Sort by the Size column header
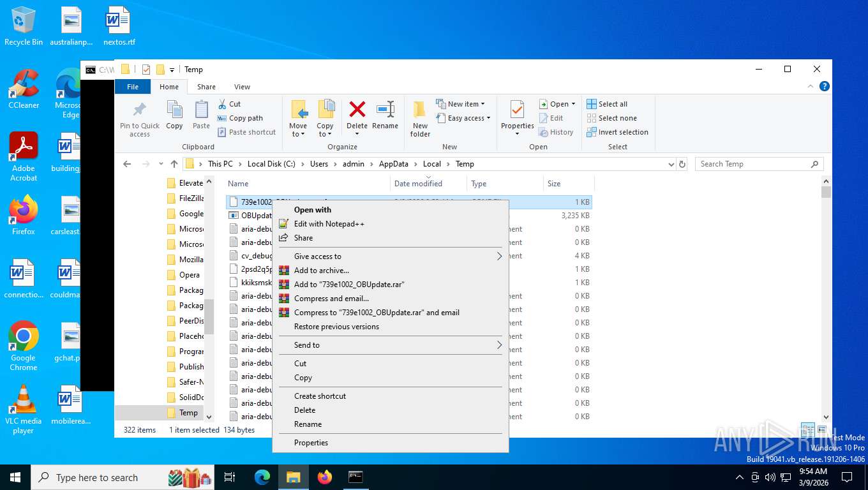 554,184
